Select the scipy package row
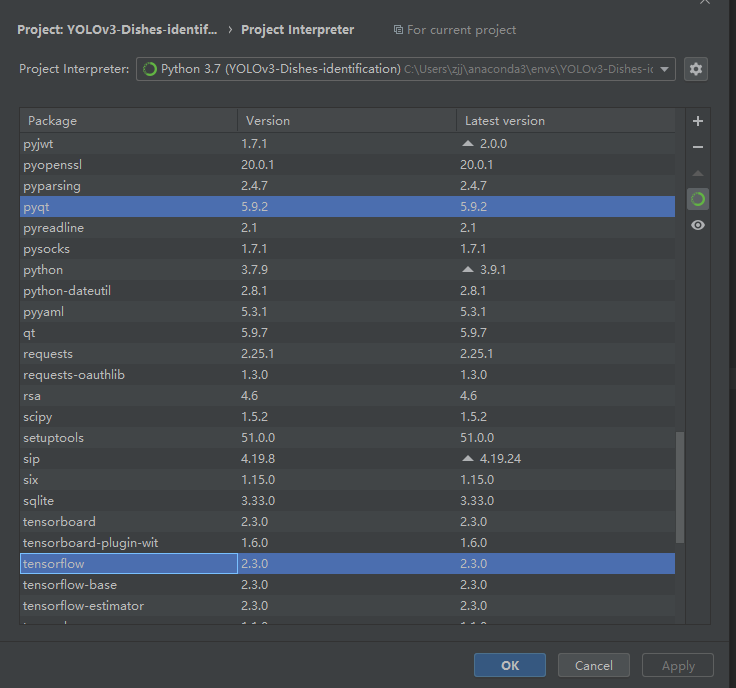The image size is (736, 688). [347, 417]
